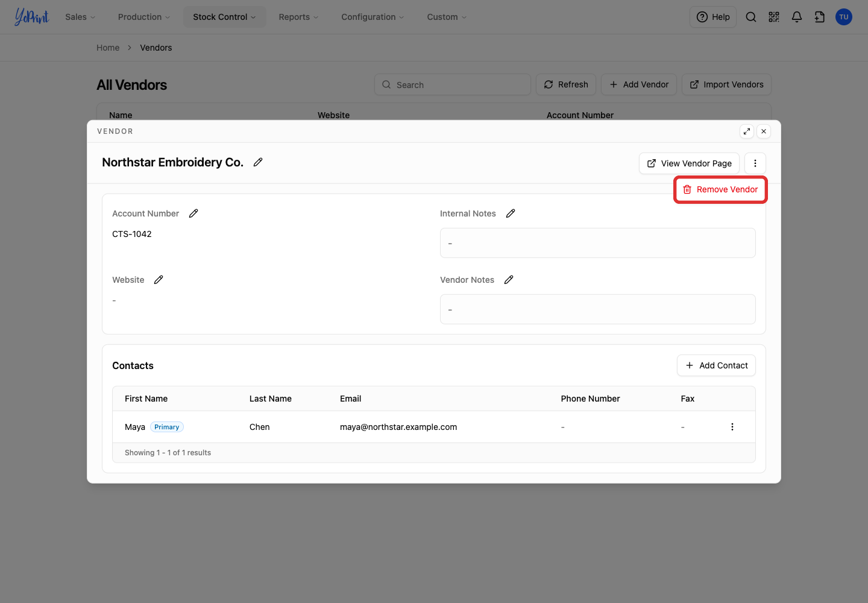Open the QR code scanner icon
This screenshot has width=868, height=603.
774,17
